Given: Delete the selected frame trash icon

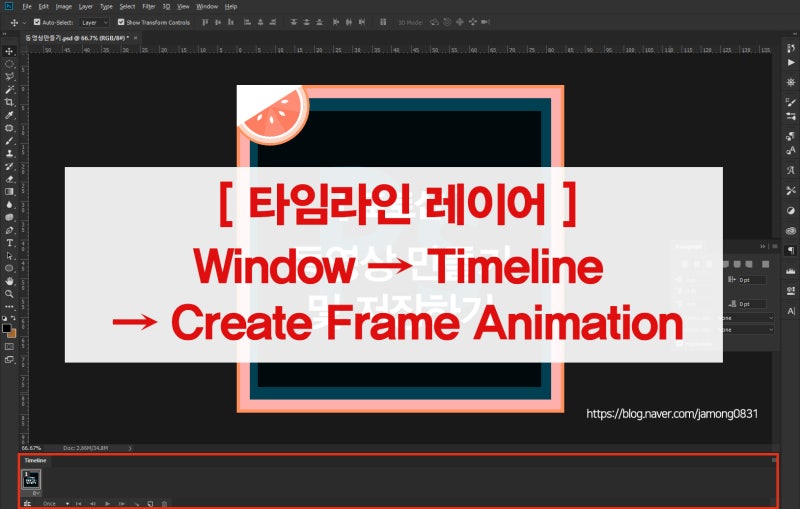Looking at the screenshot, I should coord(164,503).
